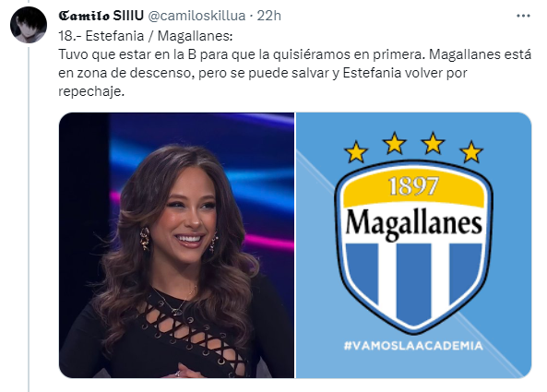
Task: Open the photo of the smiling woman
Action: click(x=176, y=245)
